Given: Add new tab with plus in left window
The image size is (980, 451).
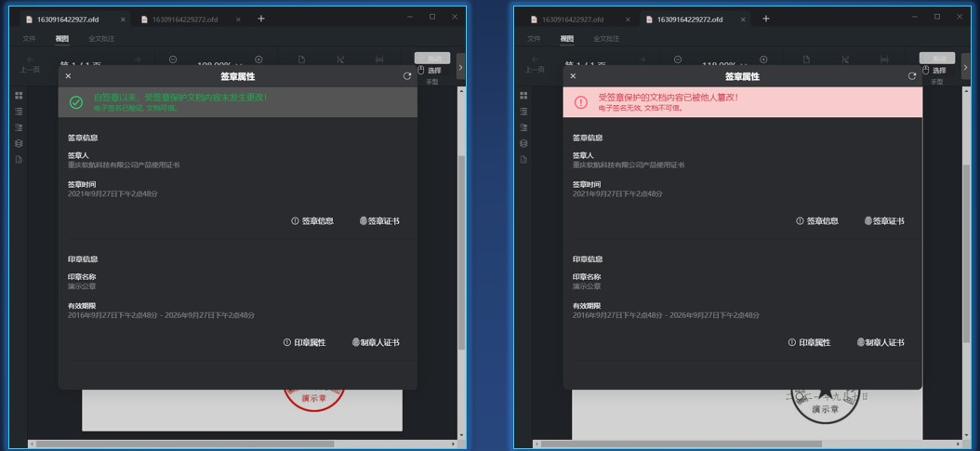Looking at the screenshot, I should click(261, 19).
